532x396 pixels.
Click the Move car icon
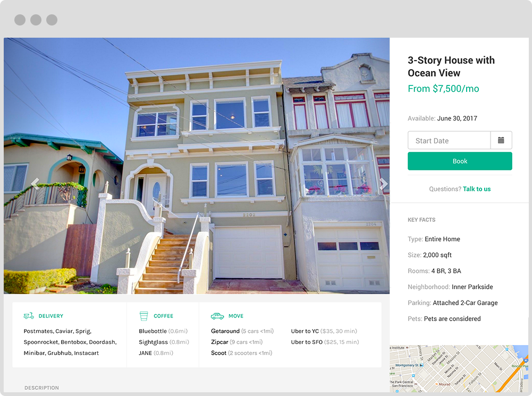click(x=217, y=316)
